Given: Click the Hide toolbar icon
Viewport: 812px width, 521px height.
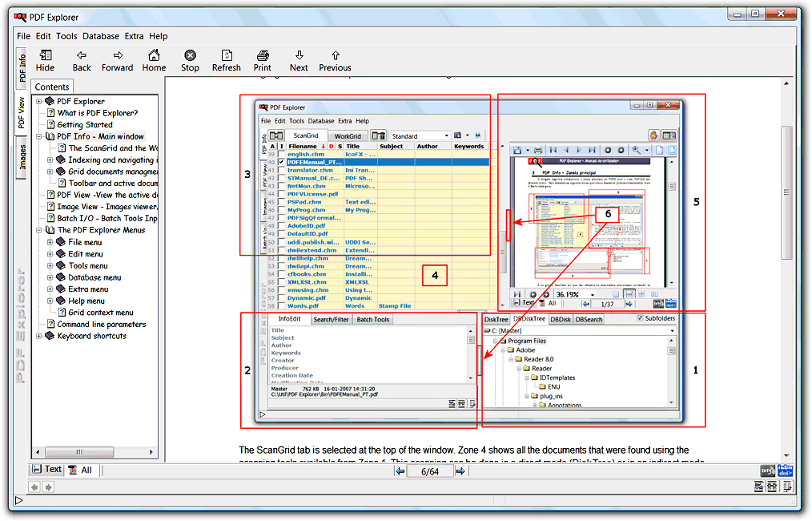Looking at the screenshot, I should pyautogui.click(x=46, y=56).
